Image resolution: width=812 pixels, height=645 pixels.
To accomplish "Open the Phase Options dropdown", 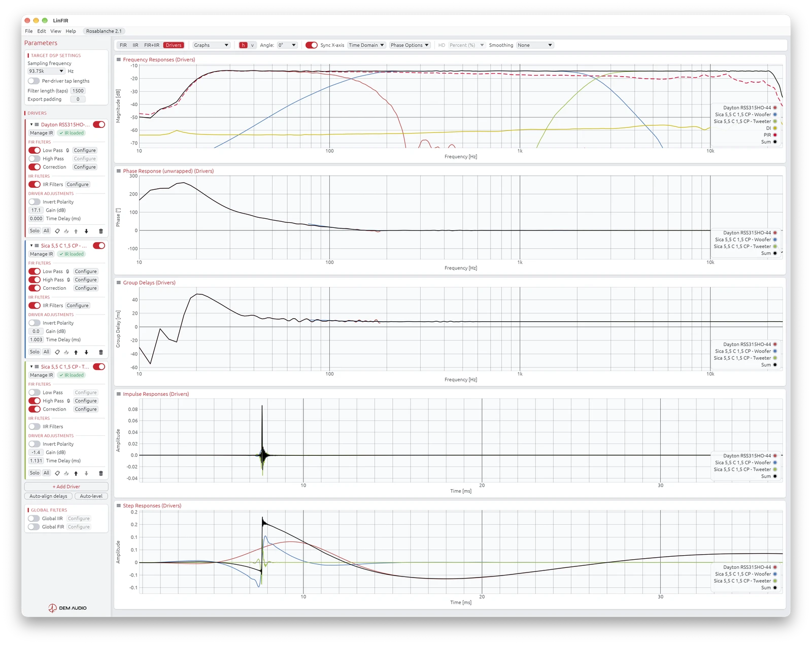I will pyautogui.click(x=410, y=45).
